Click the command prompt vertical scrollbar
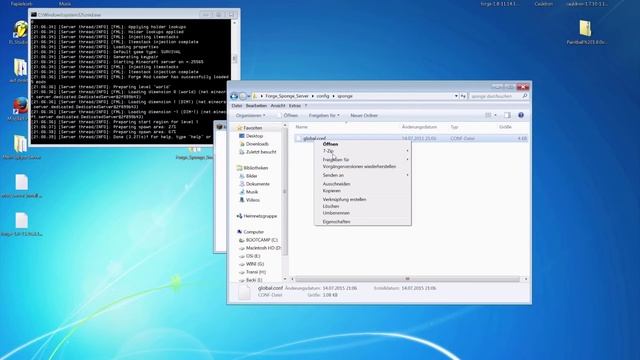The width and height of the screenshot is (640, 360). pyautogui.click(x=235, y=59)
